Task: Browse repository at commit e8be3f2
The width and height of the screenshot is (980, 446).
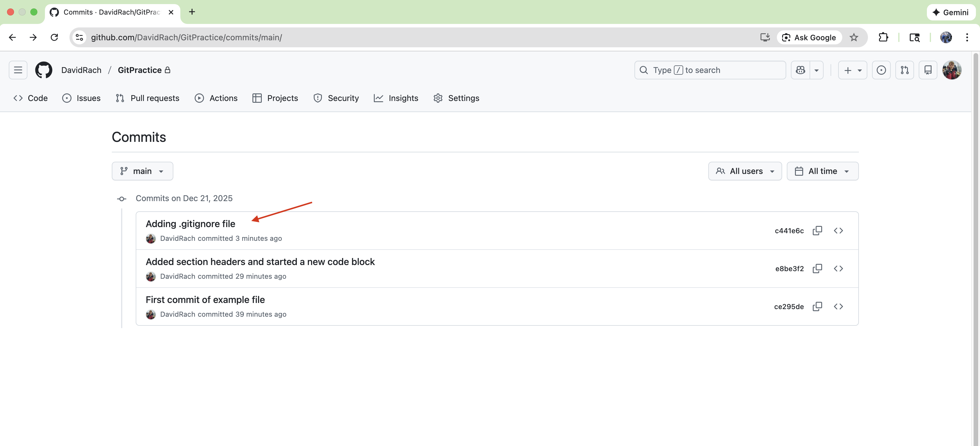Action: point(838,269)
